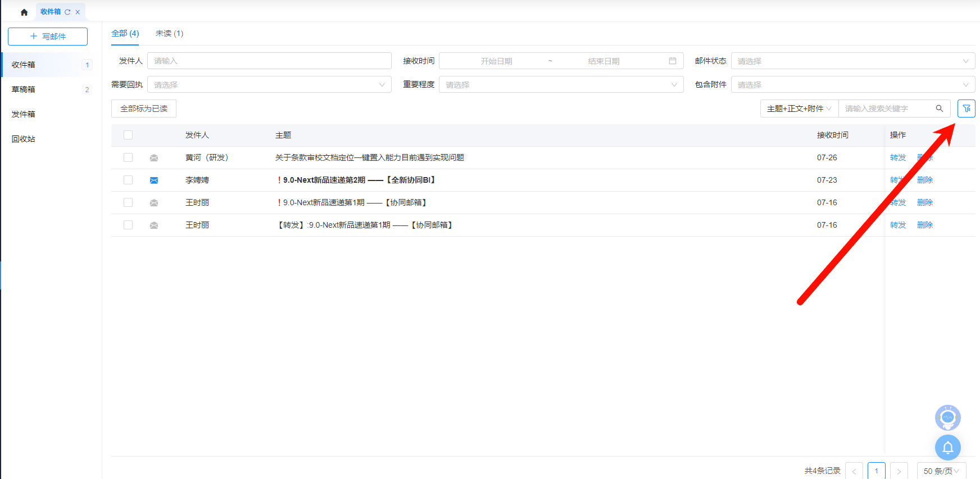
Task: Click the 发件人 column header
Action: pos(197,135)
